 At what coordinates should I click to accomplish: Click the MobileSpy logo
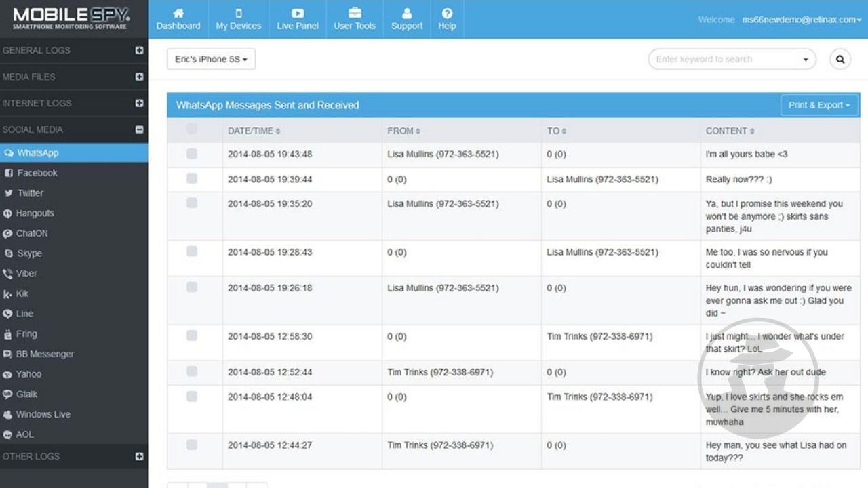(71, 18)
